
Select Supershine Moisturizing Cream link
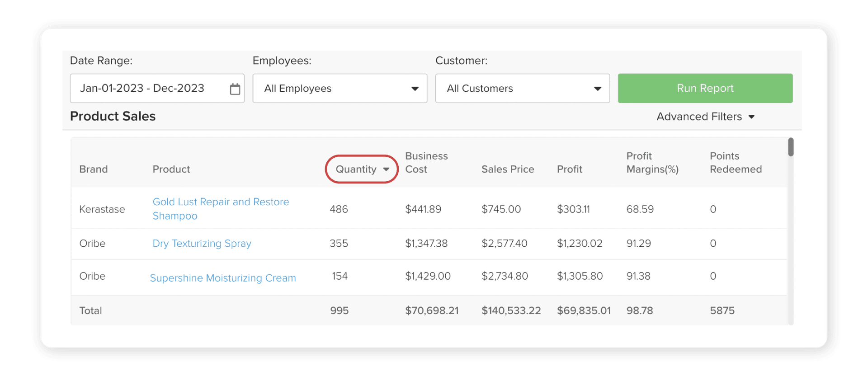(223, 278)
